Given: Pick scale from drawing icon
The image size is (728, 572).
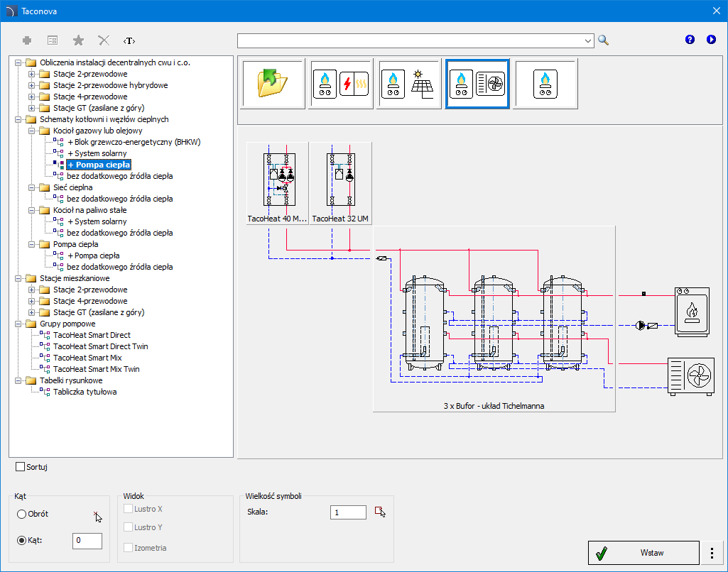Looking at the screenshot, I should click(x=380, y=512).
